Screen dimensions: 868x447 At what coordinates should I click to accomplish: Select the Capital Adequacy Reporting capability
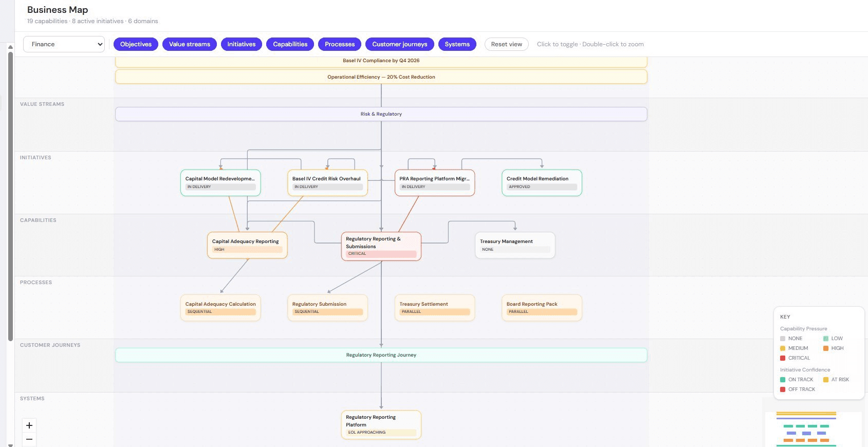pyautogui.click(x=247, y=246)
